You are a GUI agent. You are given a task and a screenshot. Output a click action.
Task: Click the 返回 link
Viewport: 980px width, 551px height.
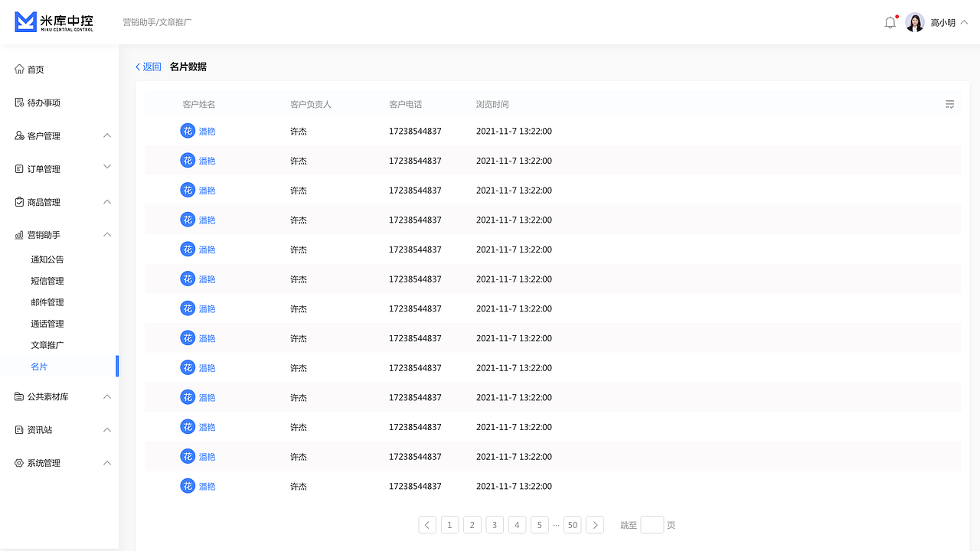point(152,67)
